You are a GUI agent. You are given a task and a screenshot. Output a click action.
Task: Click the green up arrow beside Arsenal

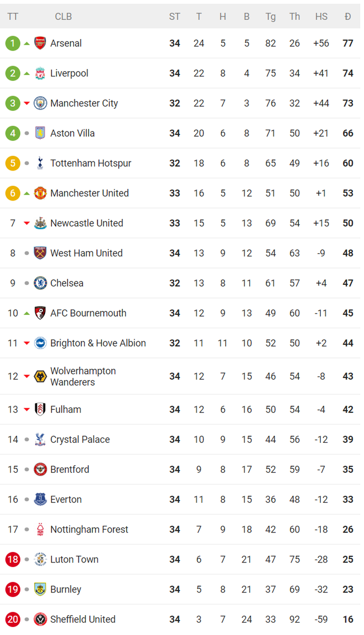coord(27,43)
